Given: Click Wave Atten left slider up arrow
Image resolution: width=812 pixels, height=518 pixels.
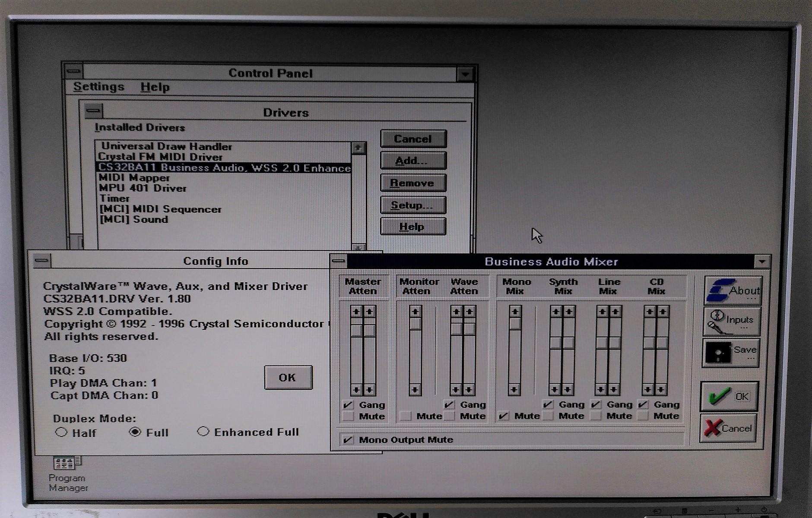Looking at the screenshot, I should click(457, 311).
